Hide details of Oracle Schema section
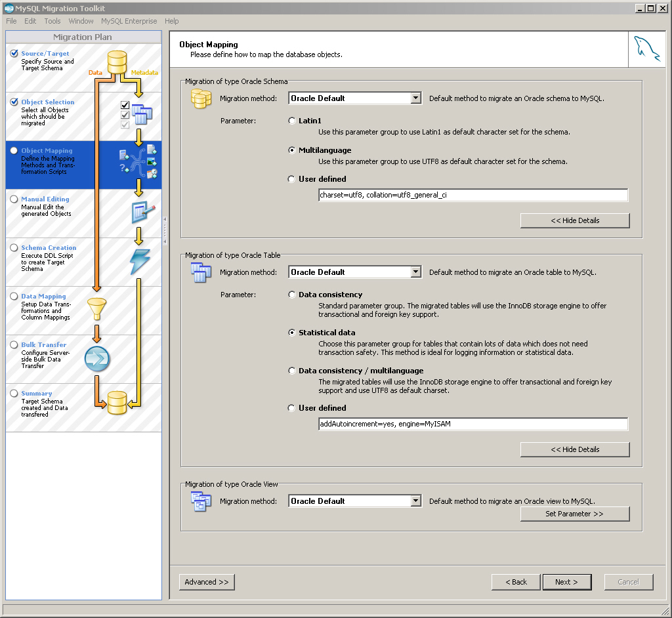 pos(575,220)
